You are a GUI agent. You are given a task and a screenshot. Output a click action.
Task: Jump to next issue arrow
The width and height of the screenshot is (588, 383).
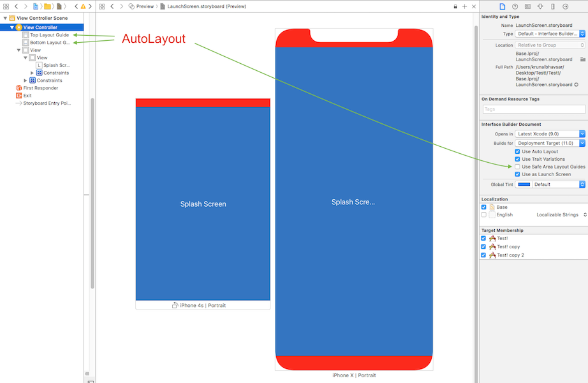tap(90, 6)
